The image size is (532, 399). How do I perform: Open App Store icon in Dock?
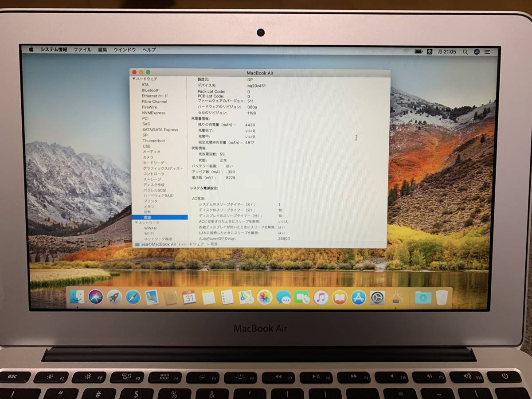click(359, 297)
